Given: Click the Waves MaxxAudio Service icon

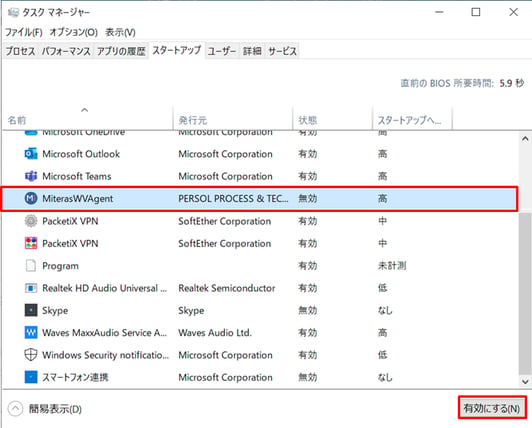Looking at the screenshot, I should coord(31,333).
